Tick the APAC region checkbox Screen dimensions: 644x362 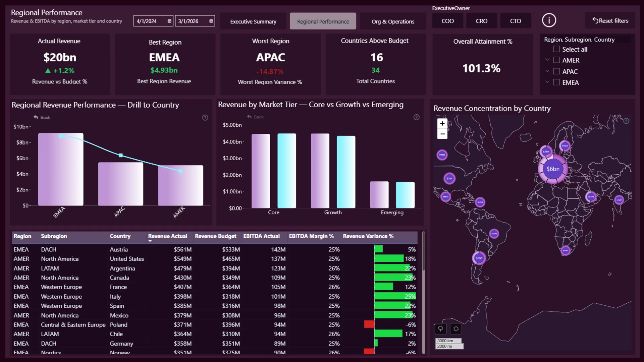click(556, 71)
